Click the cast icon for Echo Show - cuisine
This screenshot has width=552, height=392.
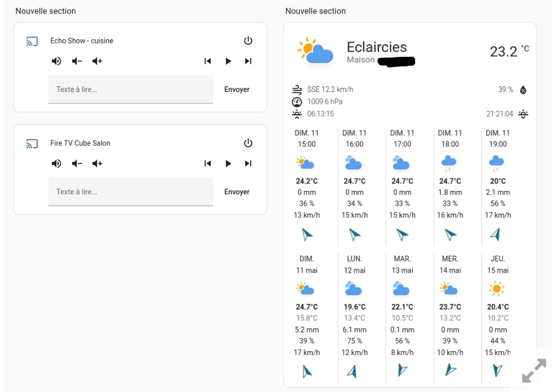pos(32,41)
